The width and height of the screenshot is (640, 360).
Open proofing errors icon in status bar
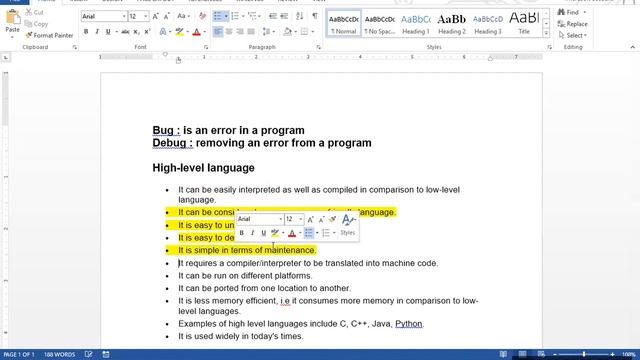89,354
